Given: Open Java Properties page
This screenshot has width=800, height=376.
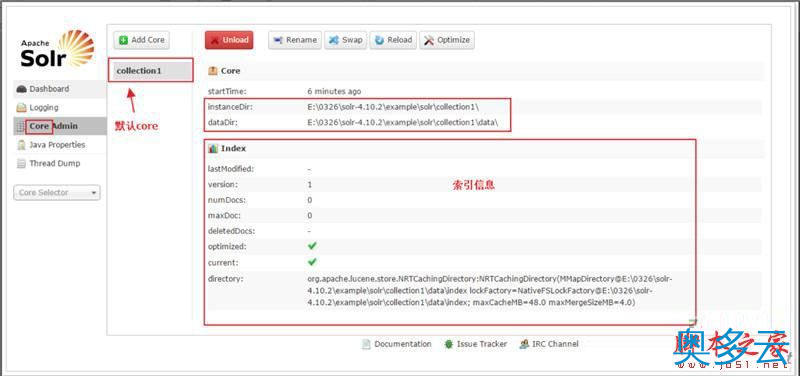Looking at the screenshot, I should click(60, 145).
